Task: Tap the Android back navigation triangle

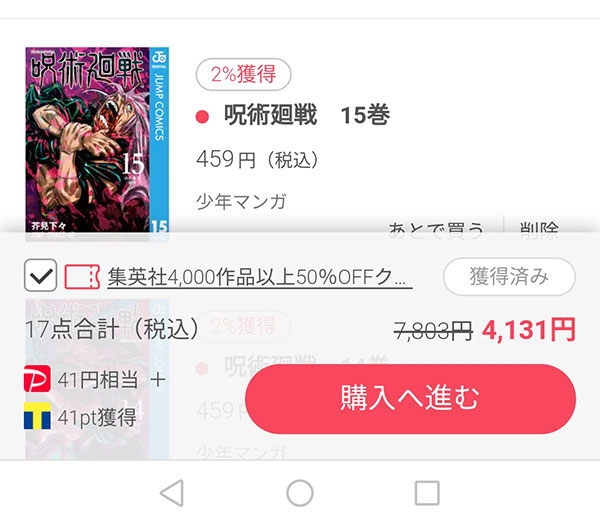Action: tap(172, 493)
